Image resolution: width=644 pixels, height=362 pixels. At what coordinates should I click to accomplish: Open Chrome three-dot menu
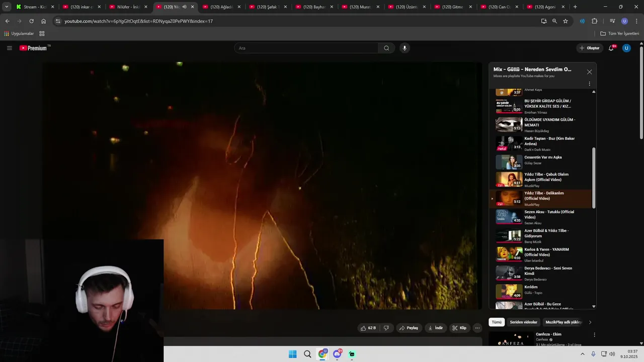[636, 21]
